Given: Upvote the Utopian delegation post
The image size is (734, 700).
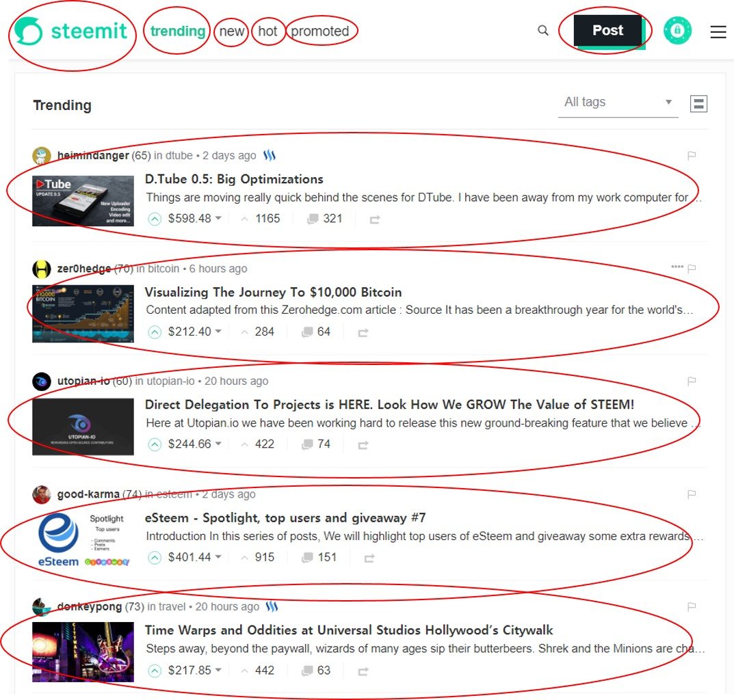Looking at the screenshot, I should [155, 444].
